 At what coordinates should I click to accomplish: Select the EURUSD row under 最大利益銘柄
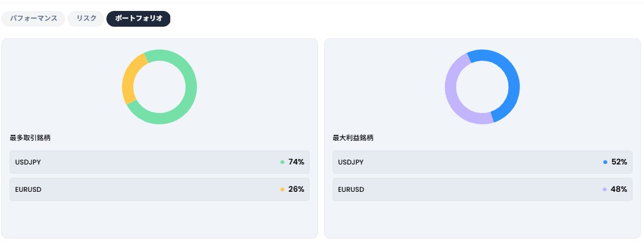tap(483, 189)
